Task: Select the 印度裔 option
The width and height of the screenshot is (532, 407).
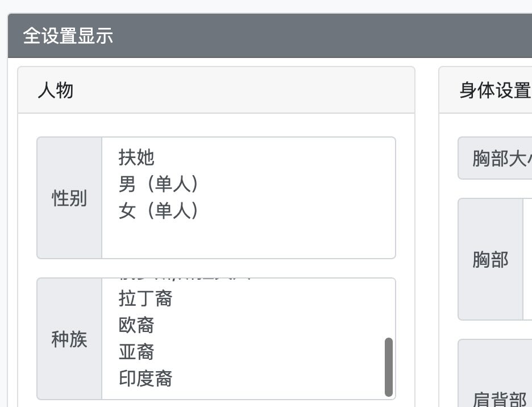Action: 146,379
